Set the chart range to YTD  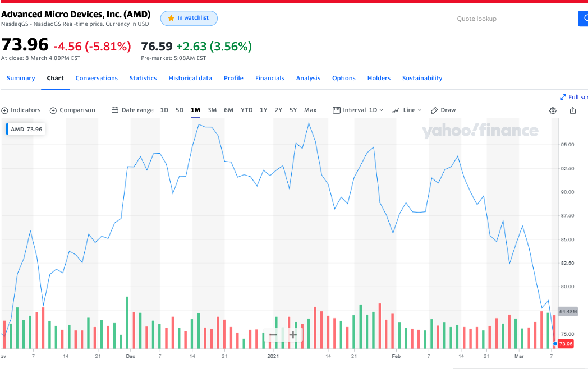tap(246, 110)
